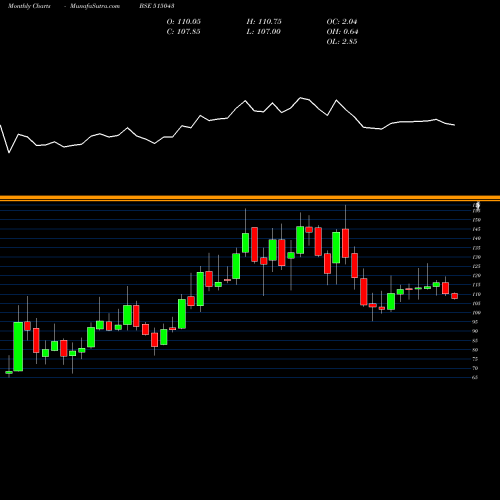Click the last red candle at chart's right end

[455, 296]
